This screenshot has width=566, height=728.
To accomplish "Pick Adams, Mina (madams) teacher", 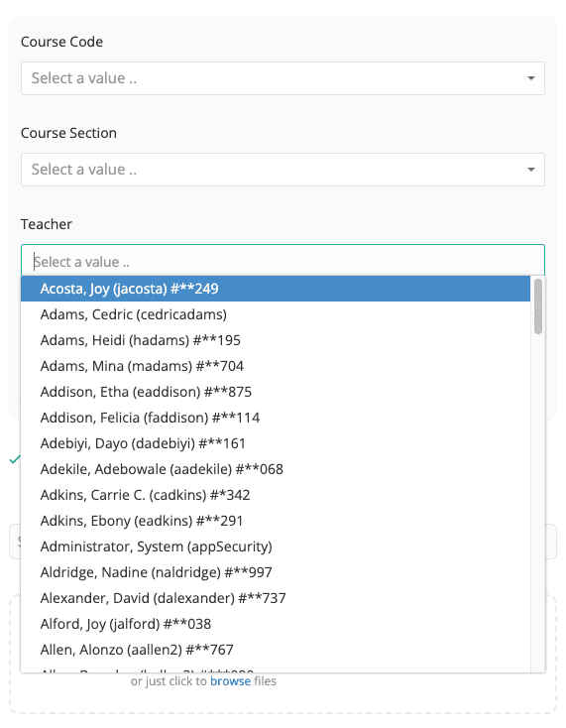I will point(276,366).
